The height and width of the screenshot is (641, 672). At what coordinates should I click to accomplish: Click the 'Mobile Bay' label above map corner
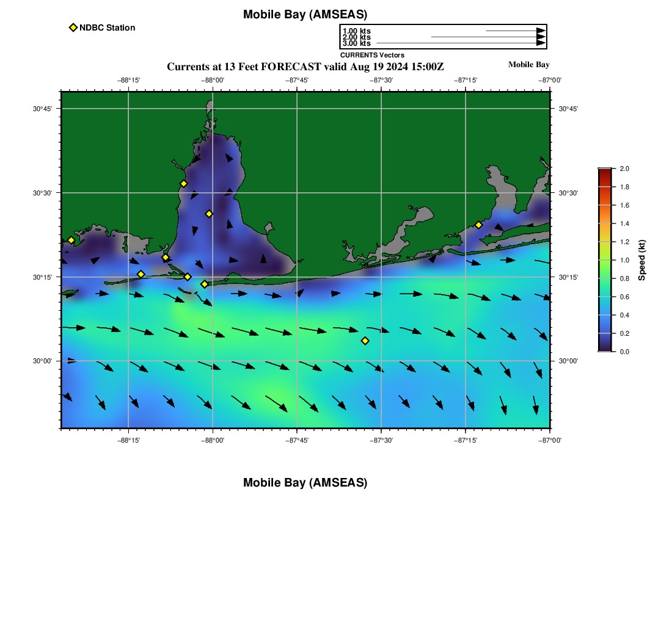pyautogui.click(x=528, y=65)
